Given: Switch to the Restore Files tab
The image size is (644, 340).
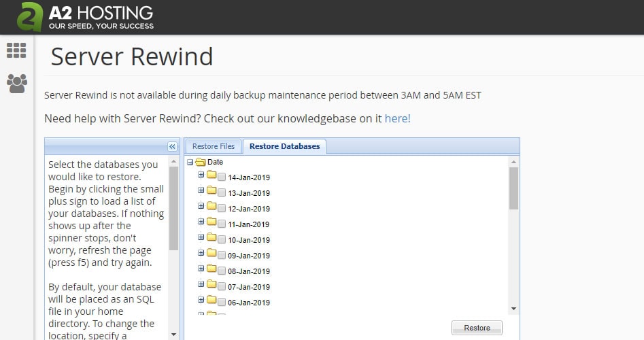Looking at the screenshot, I should [213, 146].
